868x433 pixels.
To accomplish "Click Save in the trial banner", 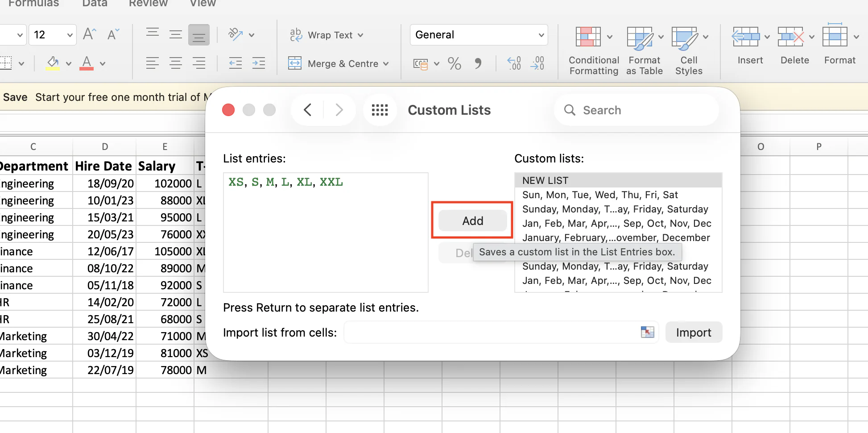I will point(15,97).
